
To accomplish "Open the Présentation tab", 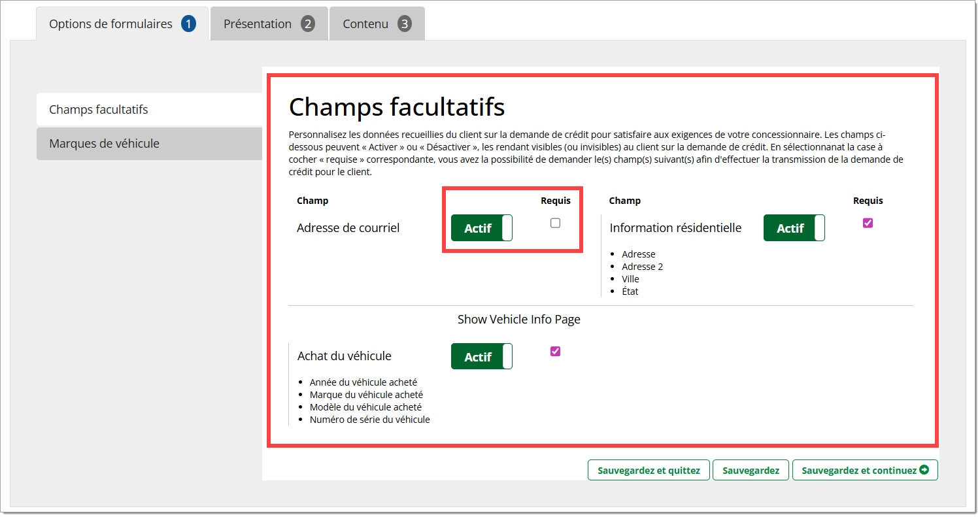I will click(x=258, y=24).
